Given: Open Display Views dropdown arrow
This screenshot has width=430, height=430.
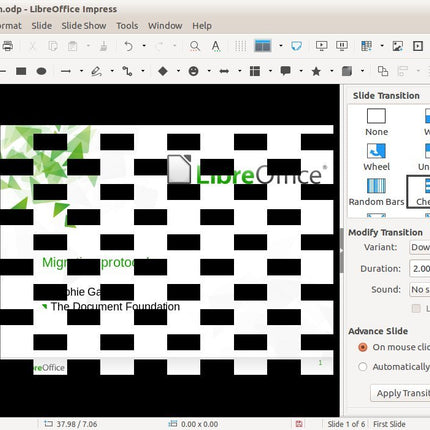Looking at the screenshot, I should (x=281, y=46).
